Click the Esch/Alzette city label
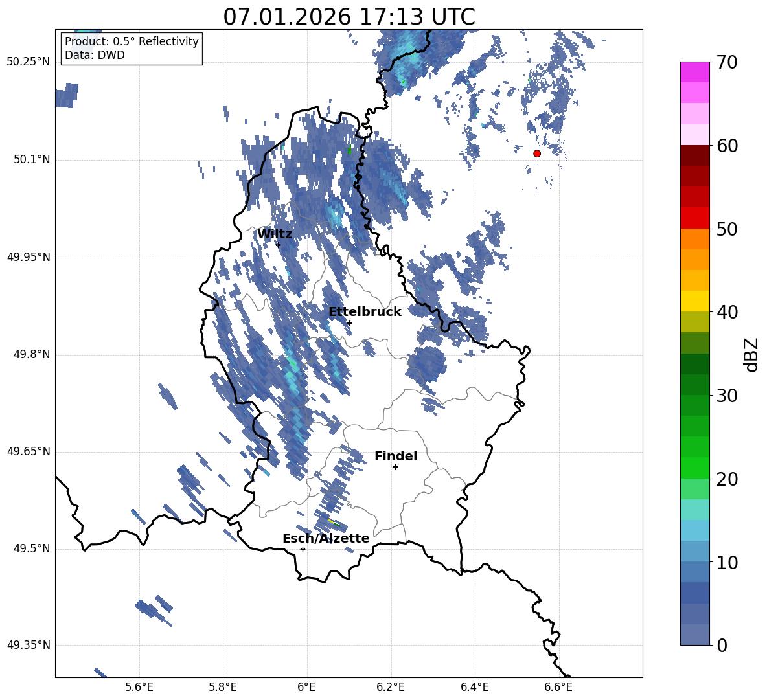The image size is (767, 700). point(326,538)
